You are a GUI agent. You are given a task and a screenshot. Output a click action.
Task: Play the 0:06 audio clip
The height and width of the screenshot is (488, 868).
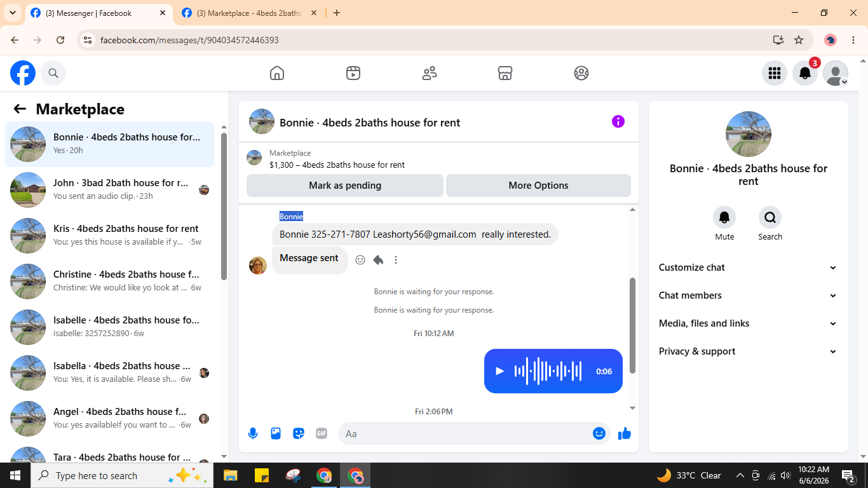(499, 371)
